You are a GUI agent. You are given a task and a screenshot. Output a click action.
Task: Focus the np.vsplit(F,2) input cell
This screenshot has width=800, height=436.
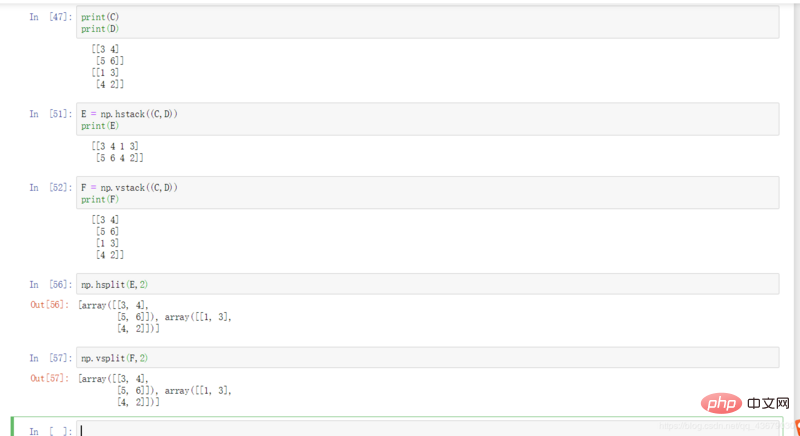click(428, 357)
